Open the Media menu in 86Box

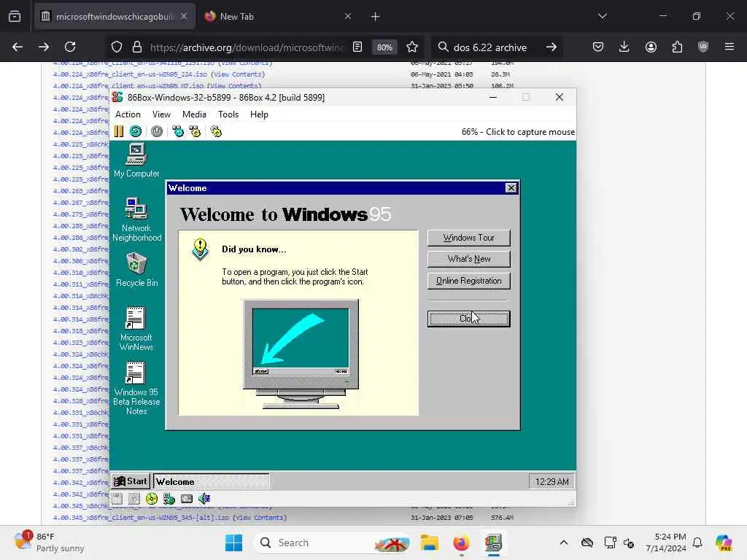pyautogui.click(x=194, y=114)
